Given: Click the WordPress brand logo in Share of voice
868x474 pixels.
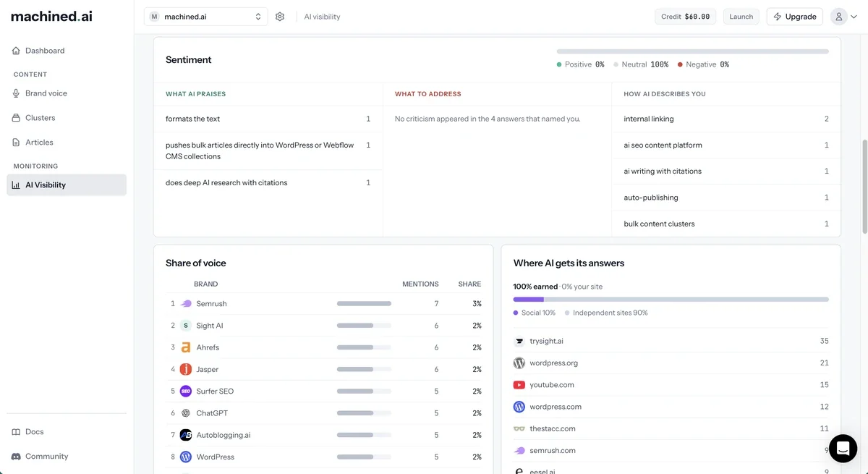Looking at the screenshot, I should [186, 457].
